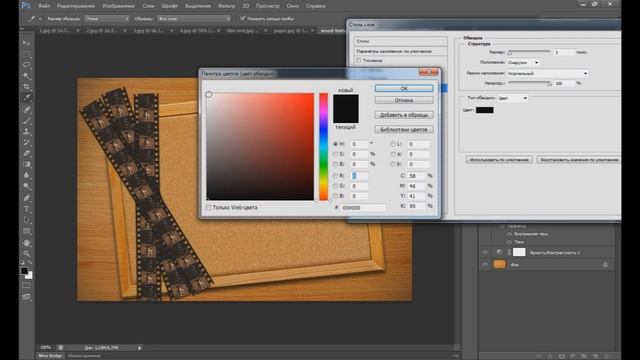Select the History Brush tool
The image size is (640, 360).
click(27, 143)
